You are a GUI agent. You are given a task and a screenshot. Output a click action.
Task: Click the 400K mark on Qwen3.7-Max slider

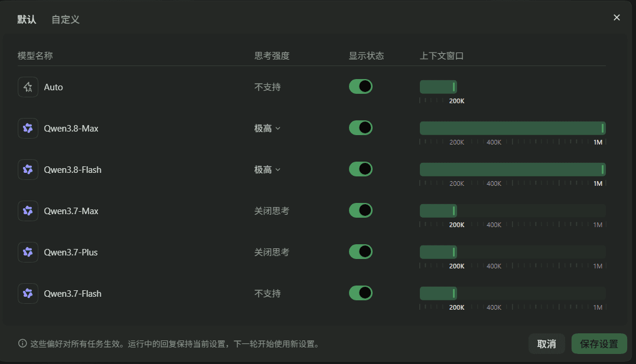[x=494, y=225]
